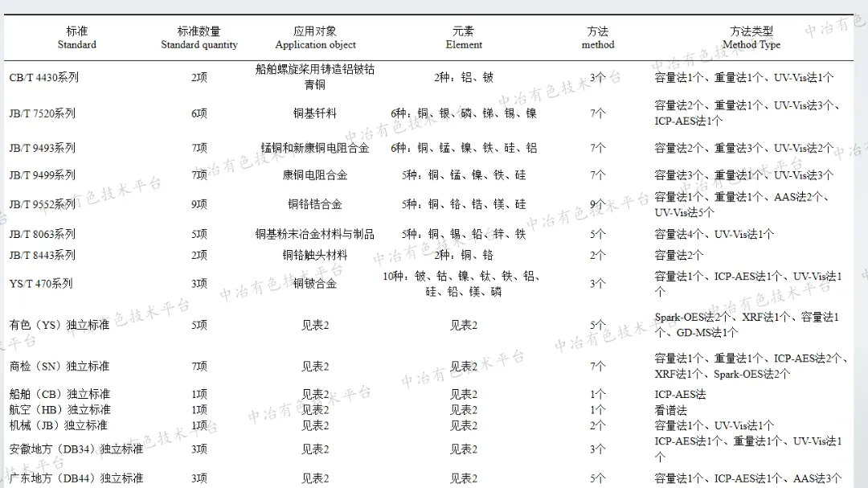Select the CB/T 4430系列 row label
Image resolution: width=868 pixels, height=488 pixels.
point(43,77)
